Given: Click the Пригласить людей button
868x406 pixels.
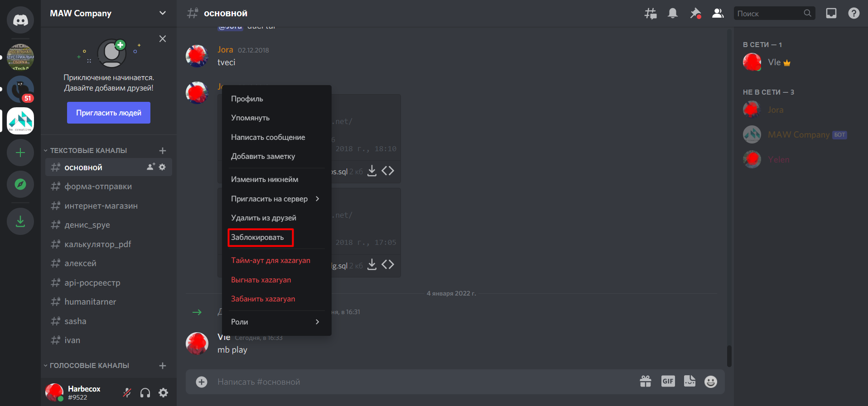Looking at the screenshot, I should pos(109,113).
